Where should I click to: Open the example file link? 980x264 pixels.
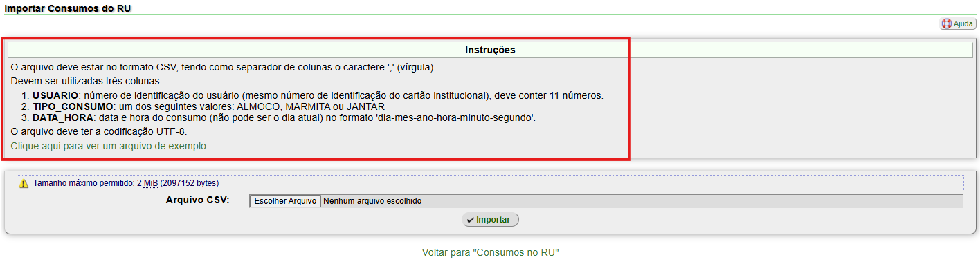click(x=109, y=146)
